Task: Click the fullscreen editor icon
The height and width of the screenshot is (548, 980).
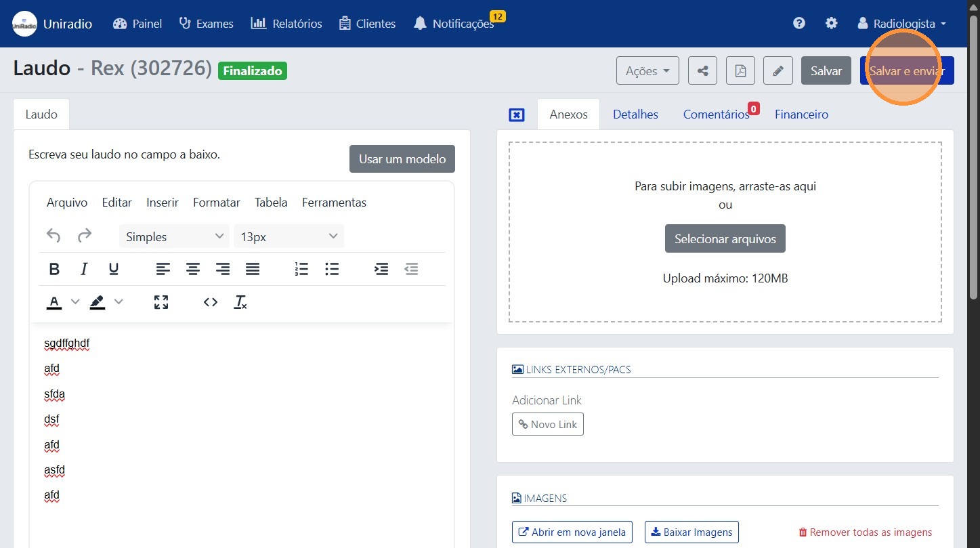Action: pyautogui.click(x=161, y=302)
